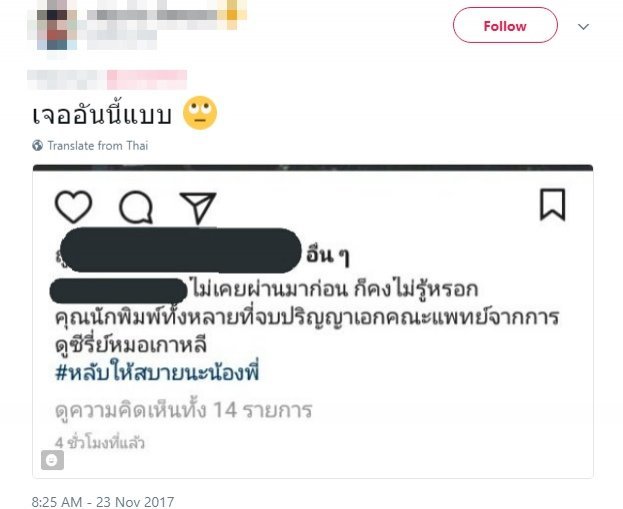Image resolution: width=623 pixels, height=509 pixels.
Task: Click the grey sticker icon at image corner
Action: pos(52,460)
